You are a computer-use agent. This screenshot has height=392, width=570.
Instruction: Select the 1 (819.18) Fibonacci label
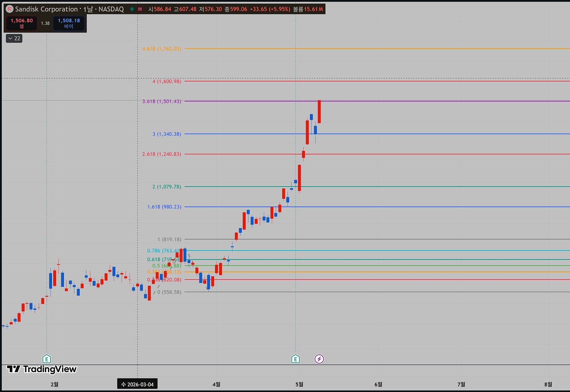[x=169, y=239]
